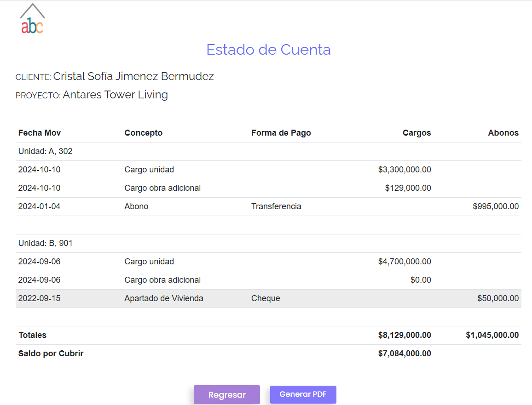Click the Saldo por Cubrir amount $7,084,000.00

[404, 354]
